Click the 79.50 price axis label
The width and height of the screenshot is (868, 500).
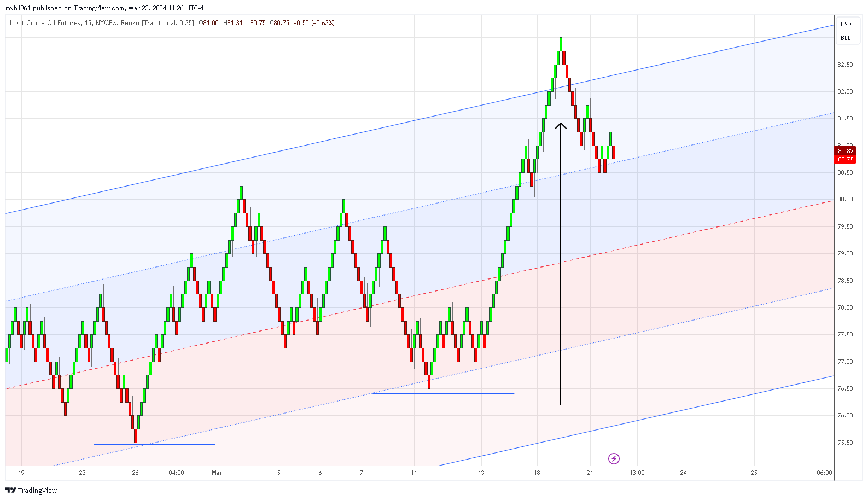[x=845, y=226]
